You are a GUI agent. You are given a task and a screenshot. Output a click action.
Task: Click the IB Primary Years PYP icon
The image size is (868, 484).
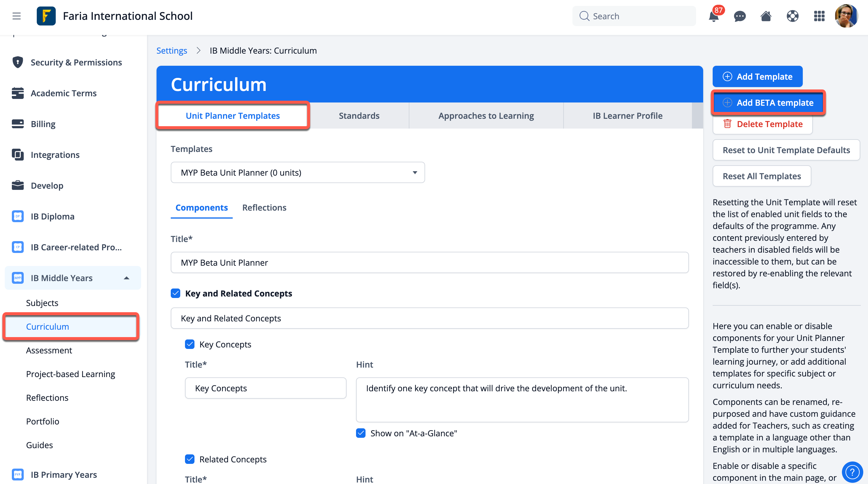pyautogui.click(x=17, y=475)
